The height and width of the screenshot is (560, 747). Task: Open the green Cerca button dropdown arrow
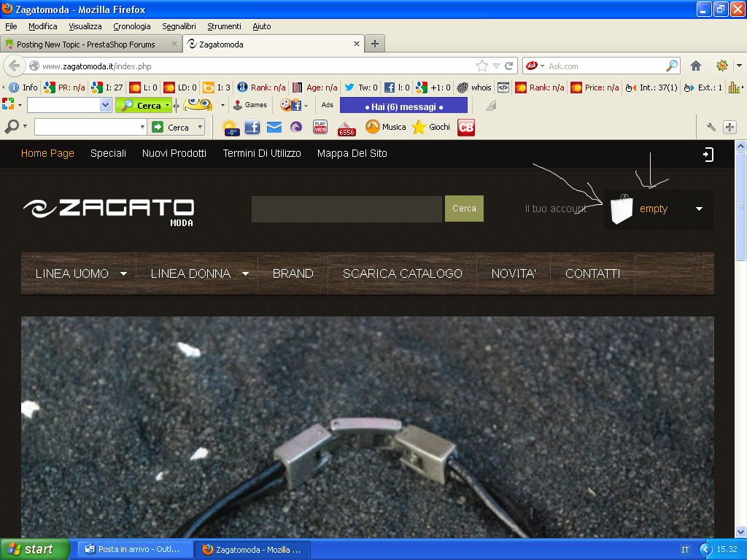click(x=167, y=105)
